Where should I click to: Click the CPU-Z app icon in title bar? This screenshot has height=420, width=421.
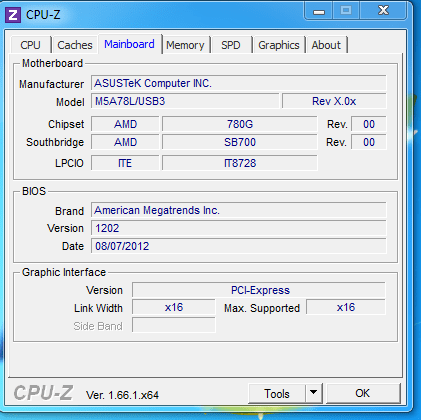(x=13, y=15)
